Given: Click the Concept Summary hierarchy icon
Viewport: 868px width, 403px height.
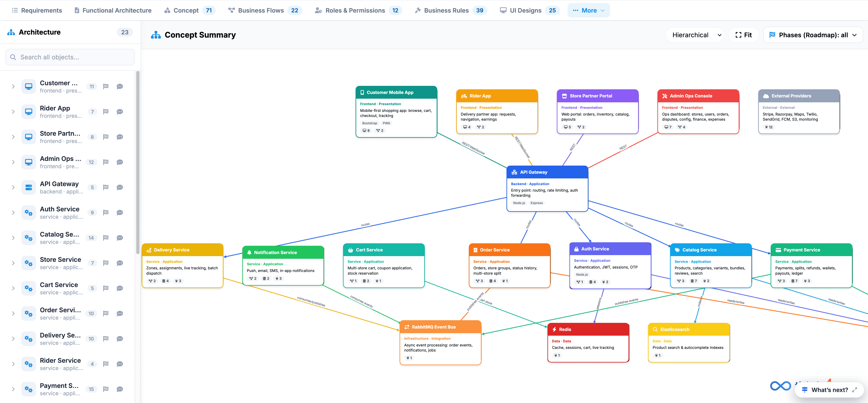Looking at the screenshot, I should tap(156, 35).
